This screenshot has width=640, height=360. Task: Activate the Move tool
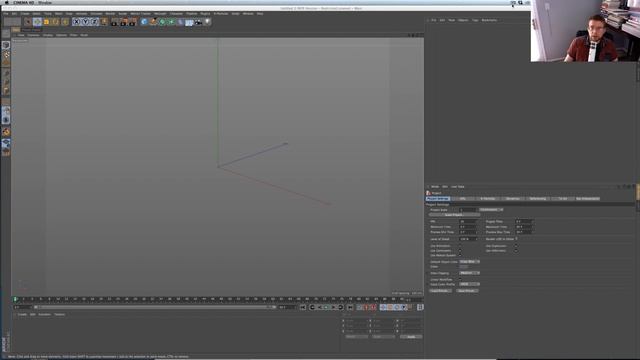click(x=37, y=22)
